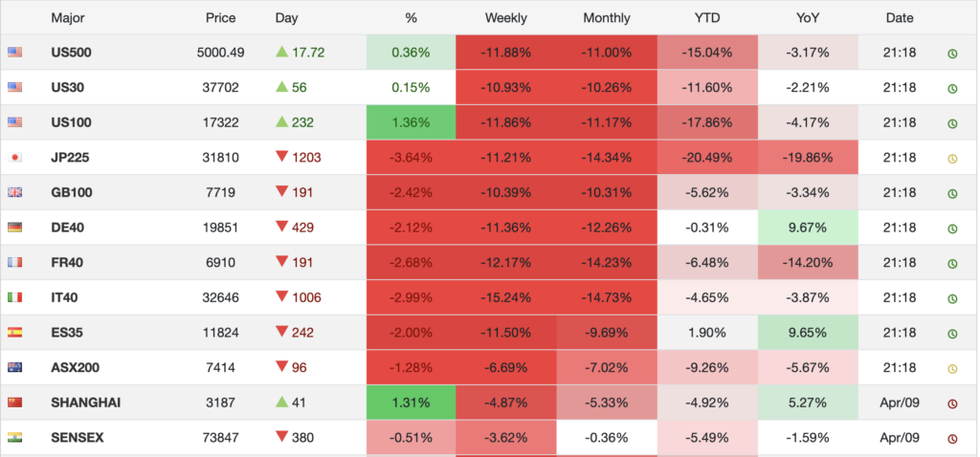Click the Japan flag next to JP225
980x457 pixels.
[x=14, y=158]
